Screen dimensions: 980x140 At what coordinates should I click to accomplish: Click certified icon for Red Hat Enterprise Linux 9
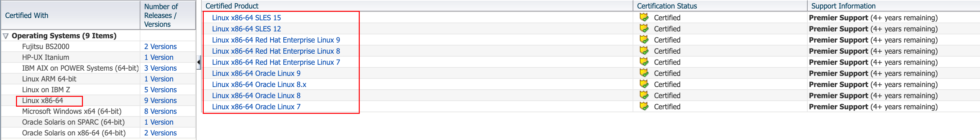pyautogui.click(x=644, y=39)
